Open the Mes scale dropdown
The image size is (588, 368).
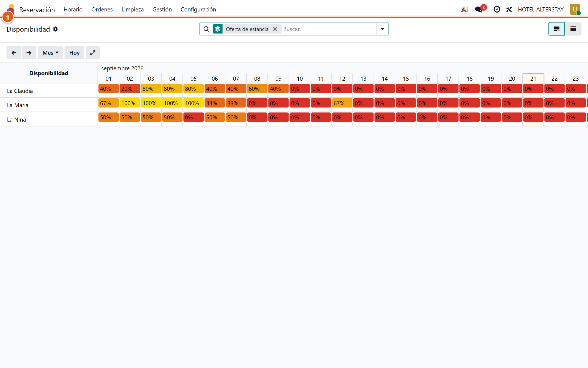coord(50,53)
